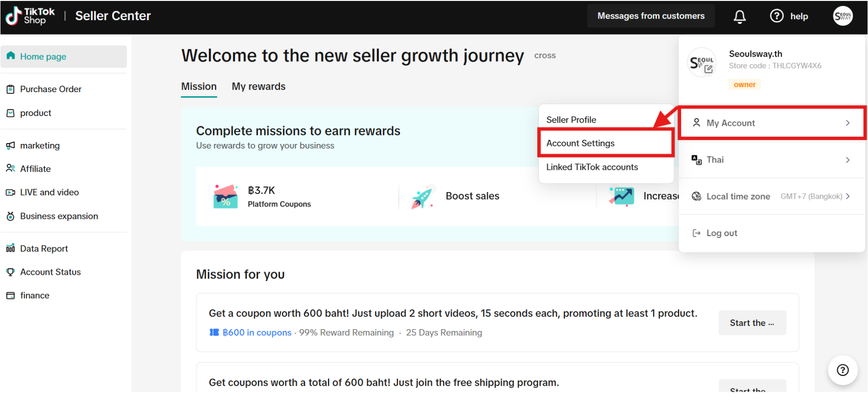Screen dimensions: 868x403
Task: Select Account Settings from the submenu
Action: 581,144
